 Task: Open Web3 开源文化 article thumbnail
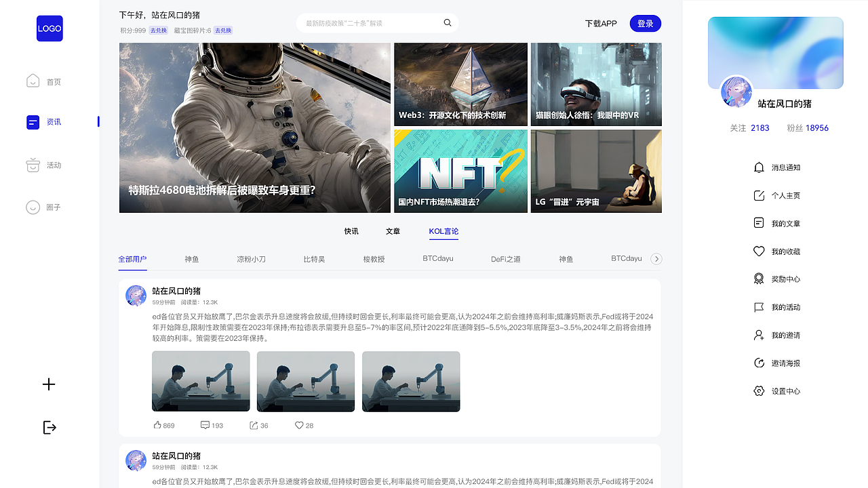pyautogui.click(x=460, y=85)
